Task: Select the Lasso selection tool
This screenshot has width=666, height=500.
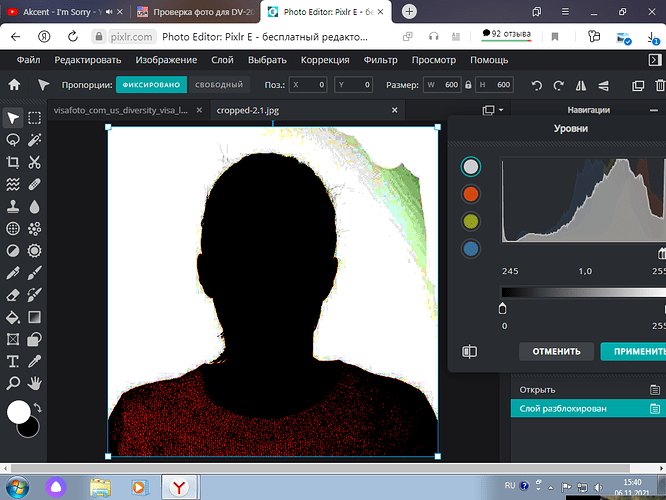Action: (x=13, y=140)
